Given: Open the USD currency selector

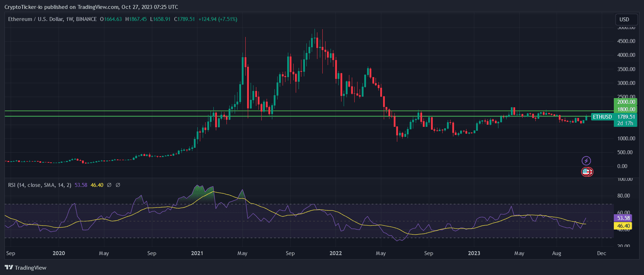Looking at the screenshot, I should coord(624,20).
